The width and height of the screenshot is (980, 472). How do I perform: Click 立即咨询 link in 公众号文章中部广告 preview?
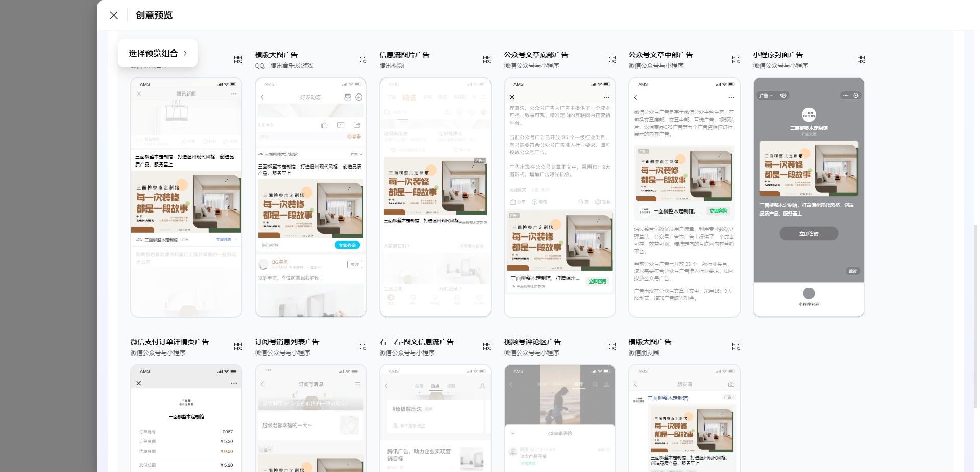(718, 211)
